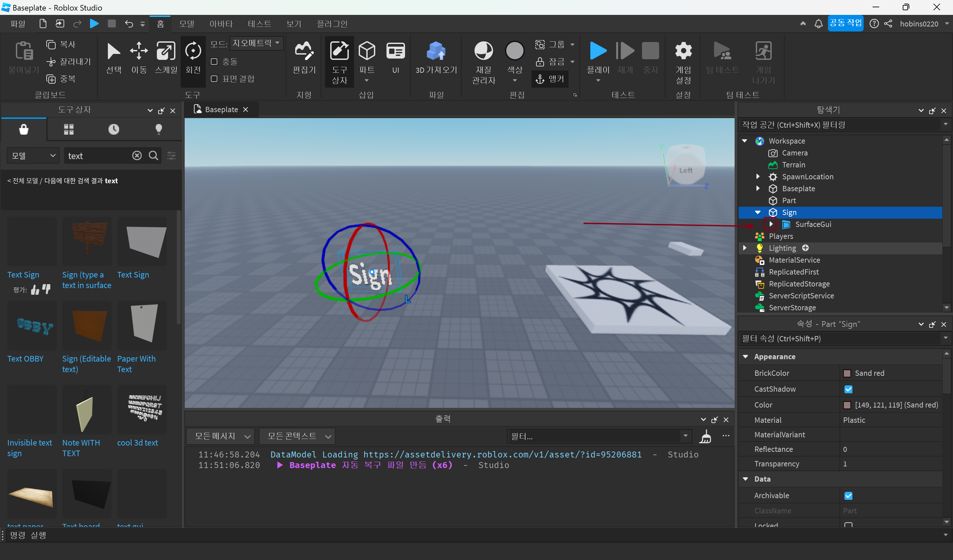This screenshot has width=953, height=560.
Task: Open the toolbox Marketplace bag tab
Action: point(24,129)
